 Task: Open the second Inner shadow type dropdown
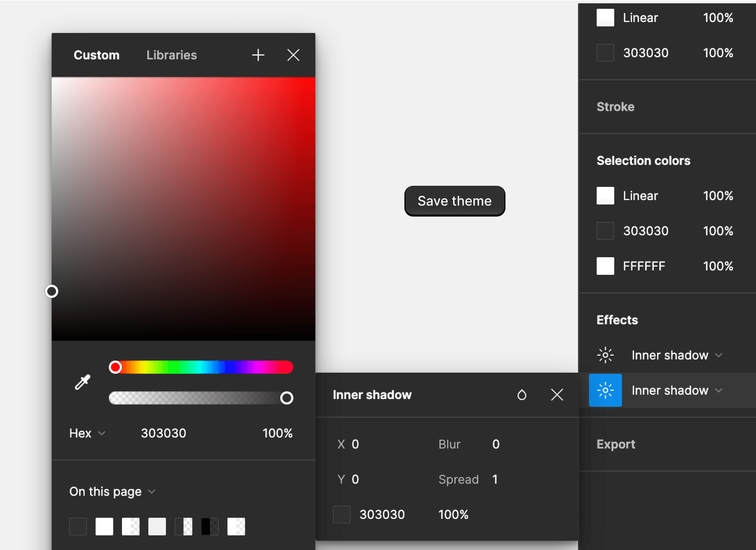point(677,390)
